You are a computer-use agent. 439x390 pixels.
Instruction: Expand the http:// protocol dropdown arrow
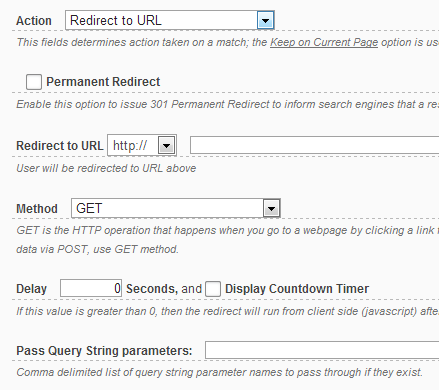166,145
